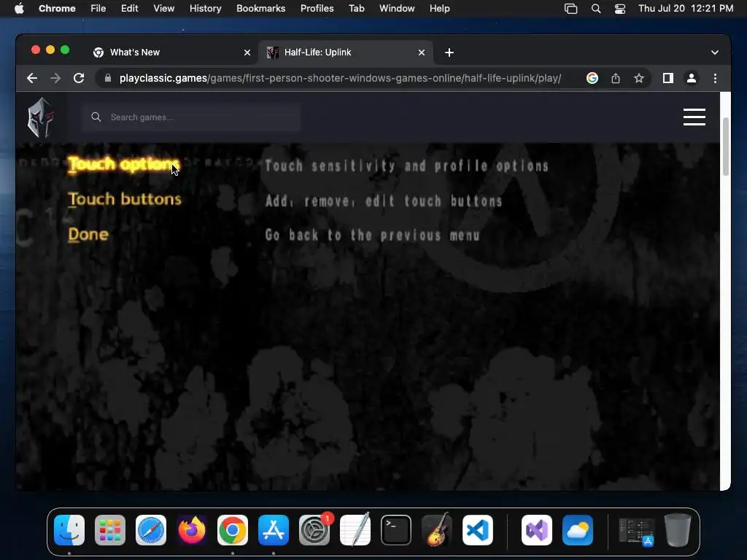Open Spotlight search in the menu bar
This screenshot has height=560, width=747.
(x=596, y=9)
